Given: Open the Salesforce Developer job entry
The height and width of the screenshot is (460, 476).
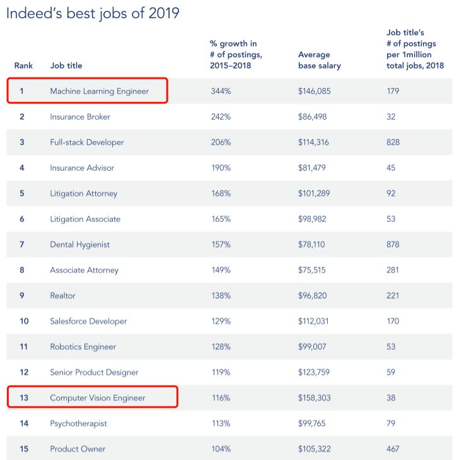Looking at the screenshot, I should pyautogui.click(x=88, y=321).
